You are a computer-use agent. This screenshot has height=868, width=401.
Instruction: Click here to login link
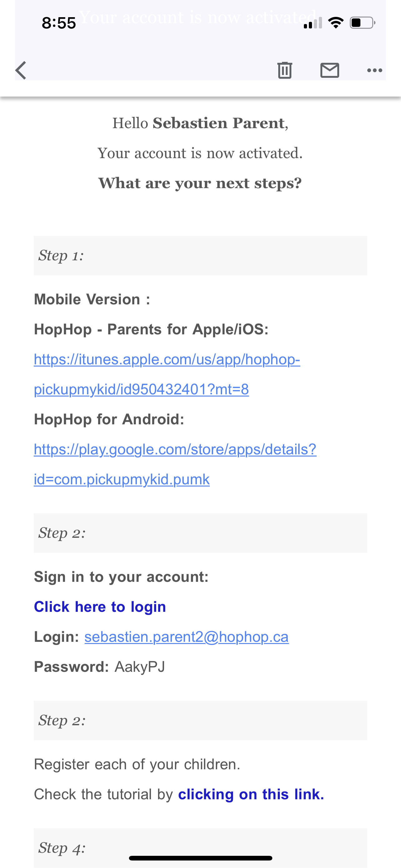(x=100, y=606)
